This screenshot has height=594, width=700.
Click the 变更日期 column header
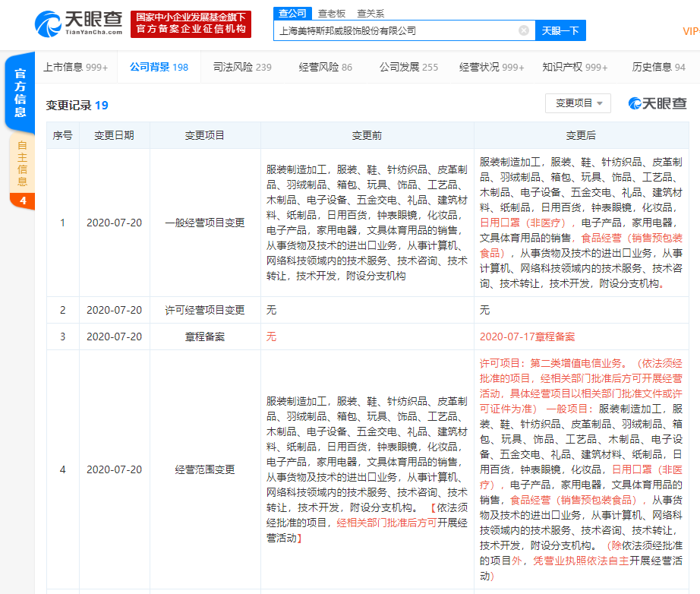click(115, 135)
